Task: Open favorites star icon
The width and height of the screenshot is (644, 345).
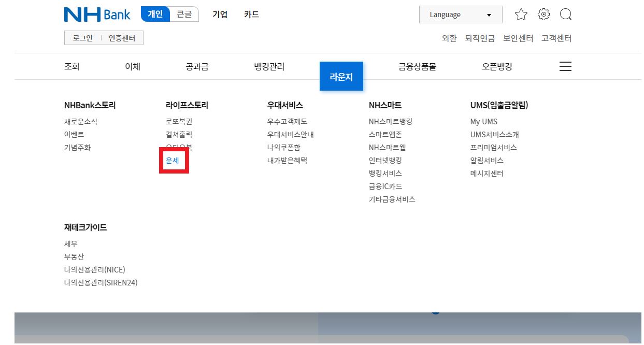Action: click(x=521, y=15)
